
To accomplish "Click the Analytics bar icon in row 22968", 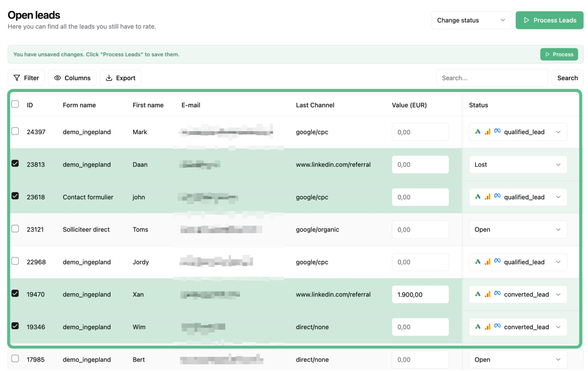I will [x=487, y=262].
